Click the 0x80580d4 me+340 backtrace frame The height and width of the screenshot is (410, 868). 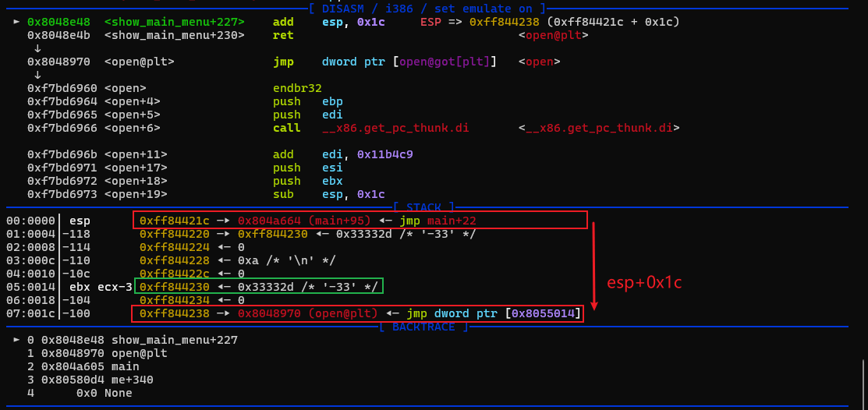coord(97,380)
